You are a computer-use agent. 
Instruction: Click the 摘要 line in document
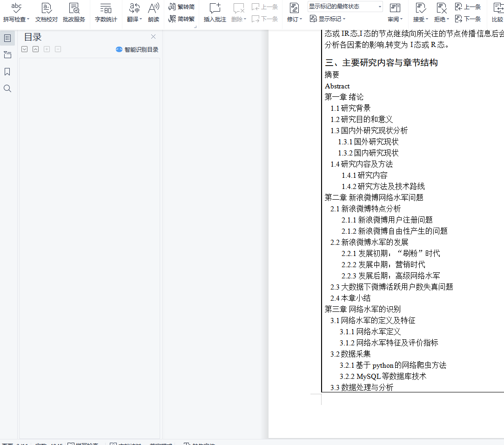pyautogui.click(x=332, y=74)
